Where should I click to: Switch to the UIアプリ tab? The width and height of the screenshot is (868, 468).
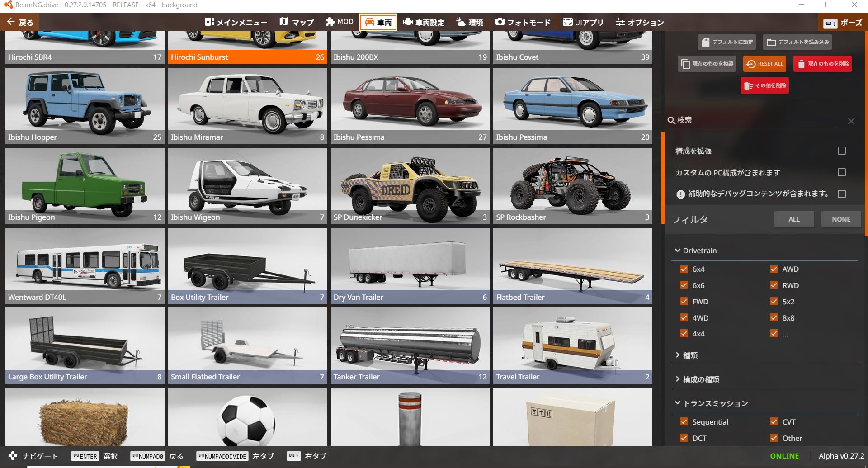(583, 22)
